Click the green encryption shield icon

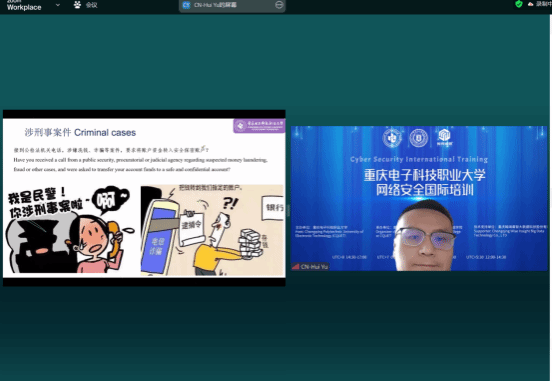click(x=519, y=4)
